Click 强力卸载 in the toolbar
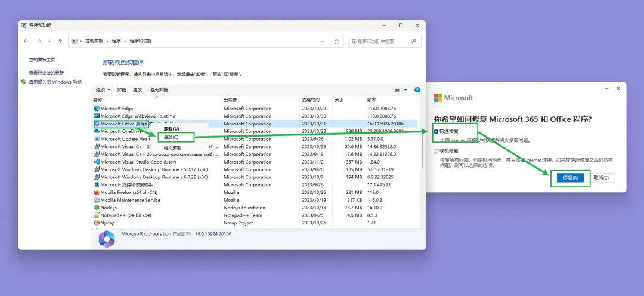The image size is (644, 296). pos(159,90)
